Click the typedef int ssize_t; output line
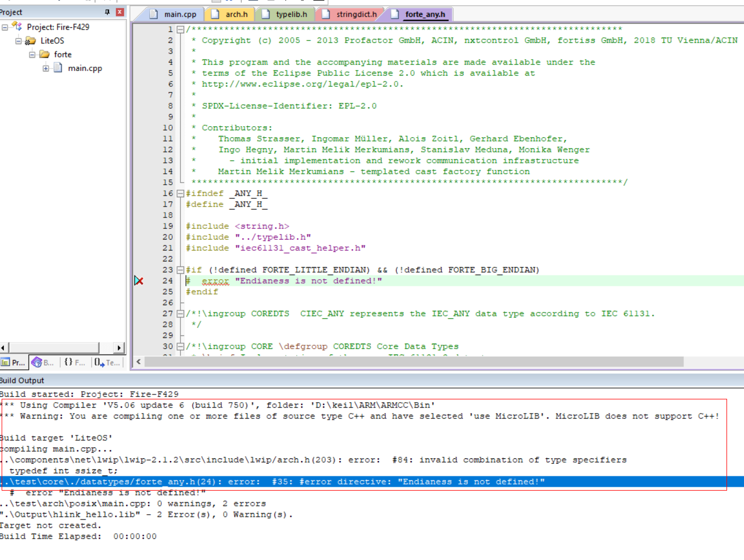The image size is (744, 560). (63, 471)
